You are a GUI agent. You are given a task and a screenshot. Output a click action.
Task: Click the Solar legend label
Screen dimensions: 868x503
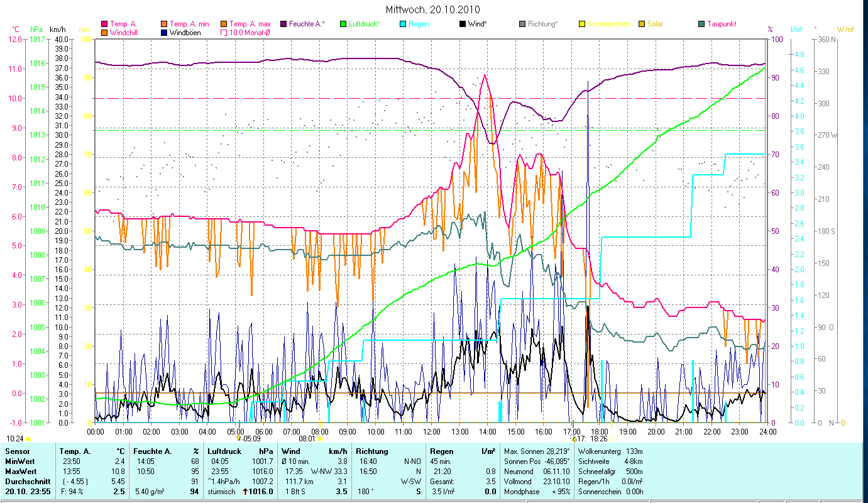click(656, 24)
